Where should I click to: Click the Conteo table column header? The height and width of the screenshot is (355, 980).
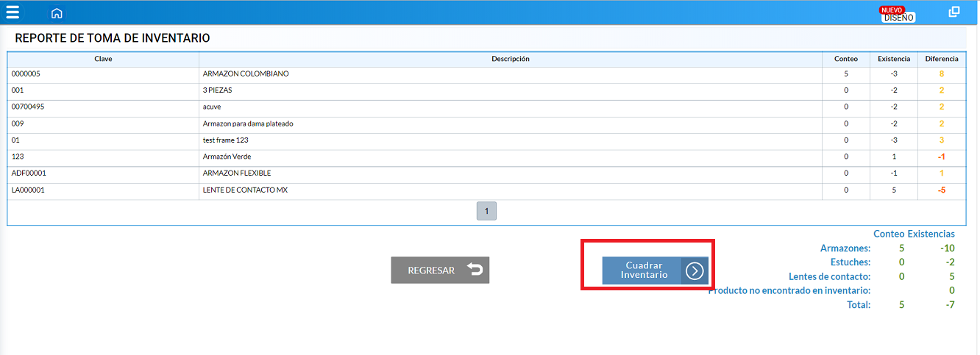pyautogui.click(x=846, y=59)
